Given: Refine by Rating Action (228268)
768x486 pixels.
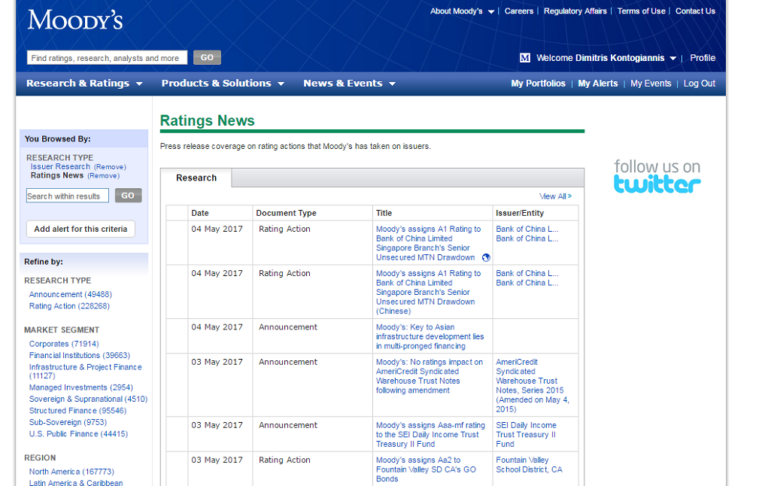Looking at the screenshot, I should pyautogui.click(x=69, y=306).
